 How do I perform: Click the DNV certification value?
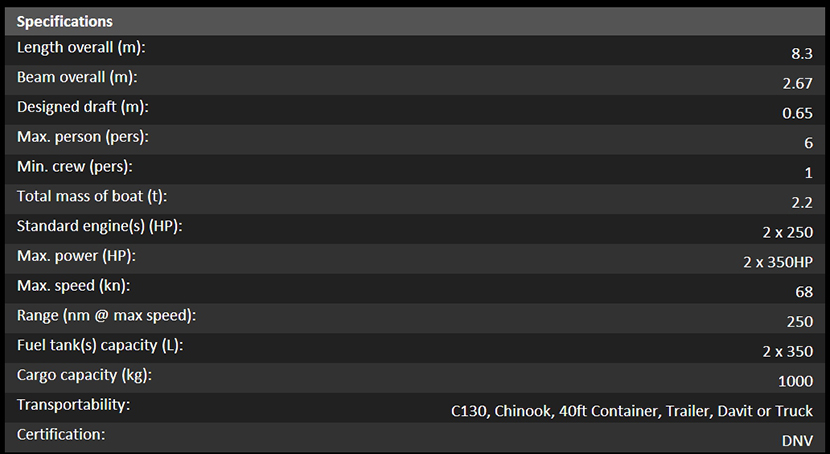[798, 440]
